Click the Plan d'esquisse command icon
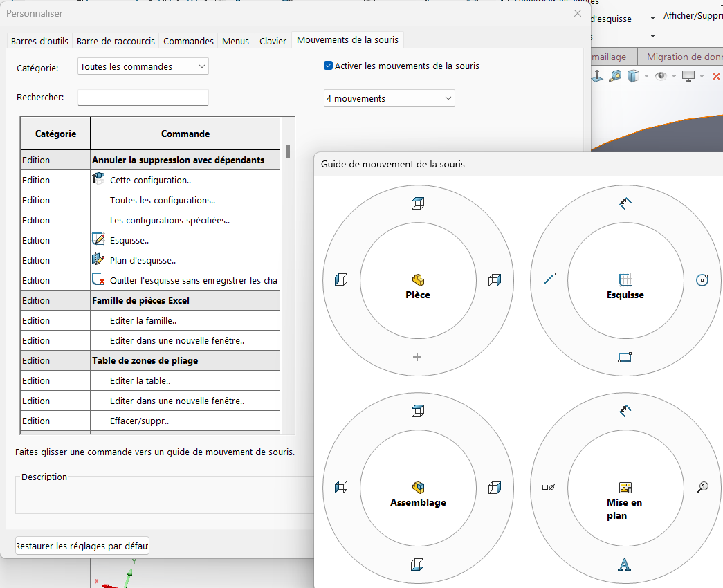Screen dimensions: 723x588 coord(98,260)
